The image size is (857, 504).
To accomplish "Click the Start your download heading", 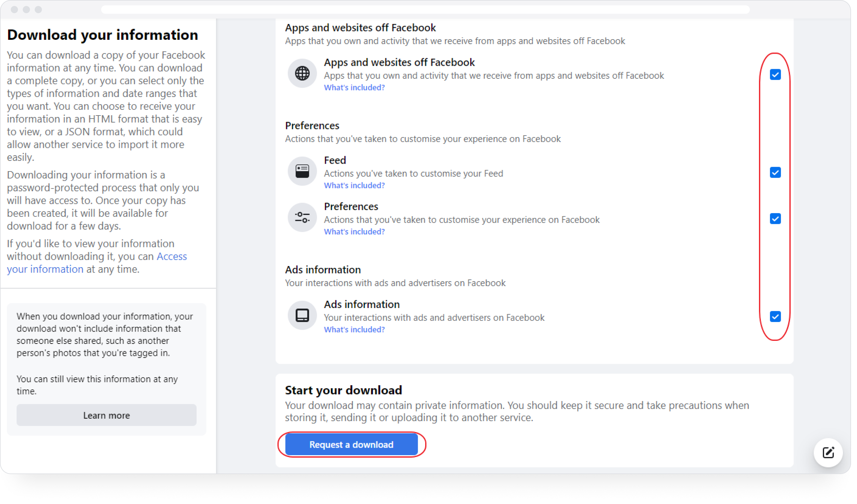I will click(344, 390).
